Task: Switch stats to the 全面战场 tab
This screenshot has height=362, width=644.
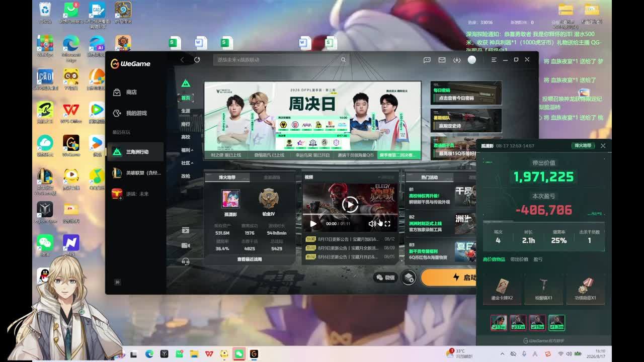Action: tap(272, 177)
